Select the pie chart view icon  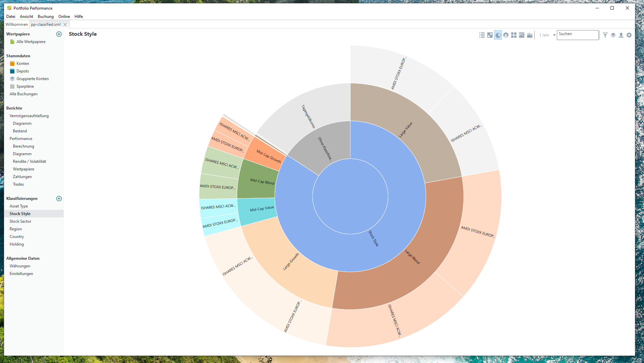[x=498, y=35]
